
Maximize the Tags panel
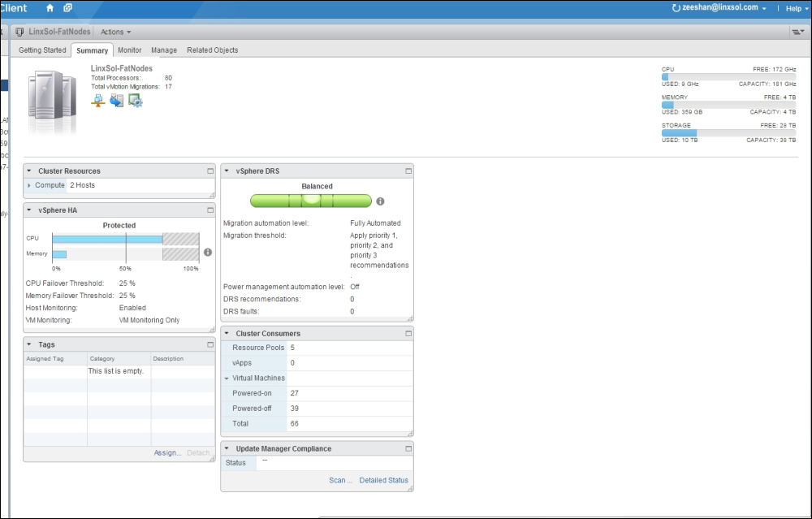[210, 344]
